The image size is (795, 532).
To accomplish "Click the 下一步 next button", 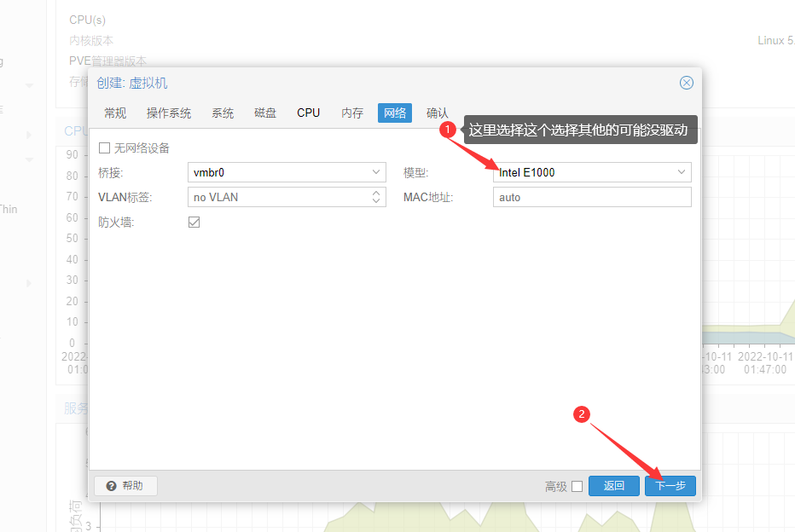I will pyautogui.click(x=670, y=486).
